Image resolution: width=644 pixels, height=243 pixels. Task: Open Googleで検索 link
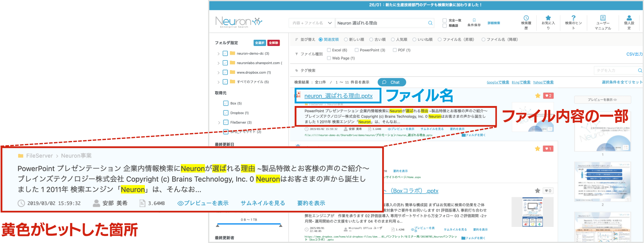(498, 82)
